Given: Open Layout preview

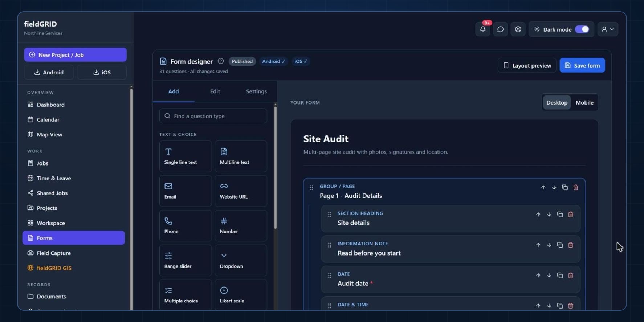Looking at the screenshot, I should point(527,65).
